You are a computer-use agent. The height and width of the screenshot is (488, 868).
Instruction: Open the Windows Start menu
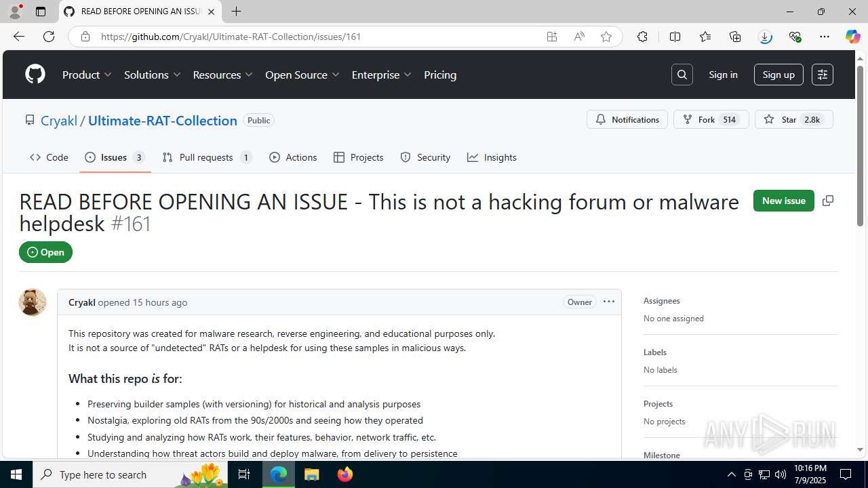[x=16, y=474]
